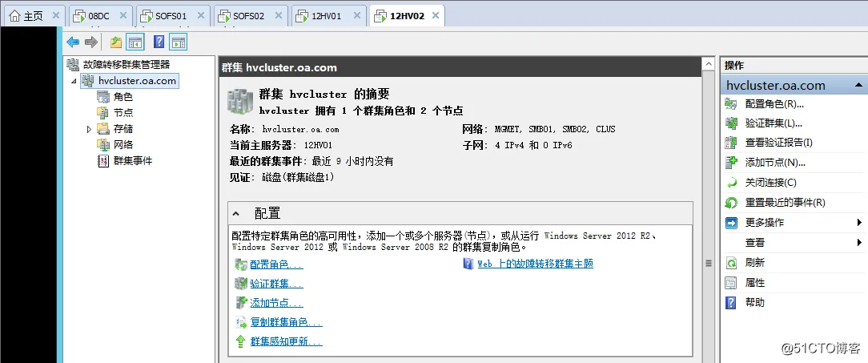The image size is (868, 363).
Task: Toggle the show/hide action pane toolbar icon
Action: point(179,42)
